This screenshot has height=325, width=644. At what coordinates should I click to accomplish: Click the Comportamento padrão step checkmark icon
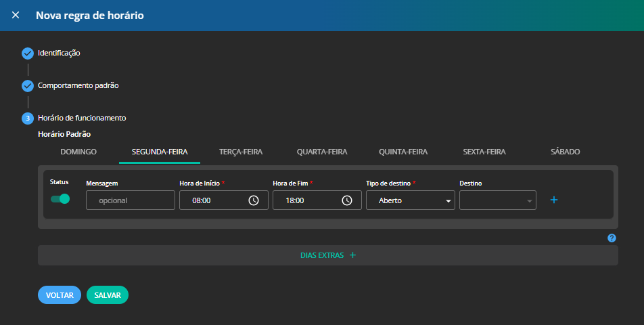click(x=28, y=86)
